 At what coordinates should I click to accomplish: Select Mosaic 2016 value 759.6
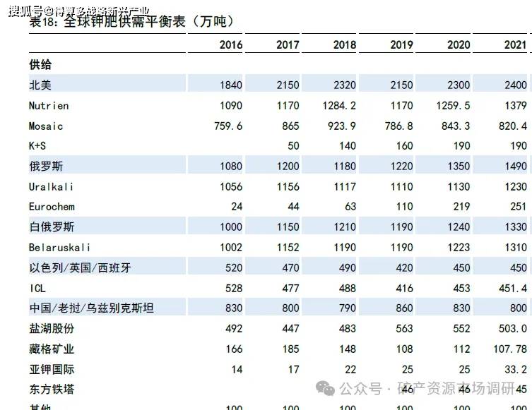tap(228, 126)
